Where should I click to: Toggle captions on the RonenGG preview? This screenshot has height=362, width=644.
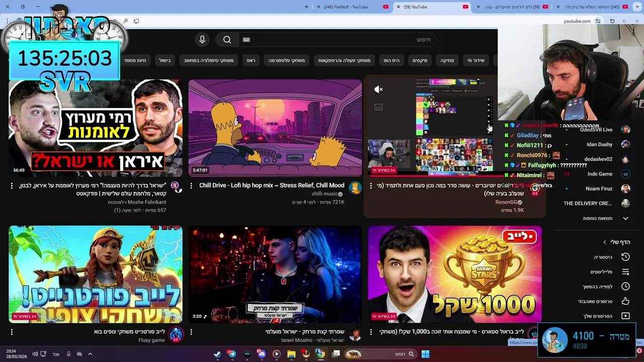click(378, 107)
